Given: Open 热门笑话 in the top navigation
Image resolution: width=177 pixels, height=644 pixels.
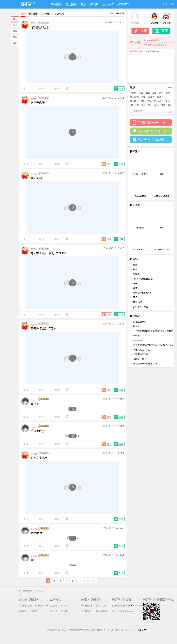Looking at the screenshot, I should point(71,4).
